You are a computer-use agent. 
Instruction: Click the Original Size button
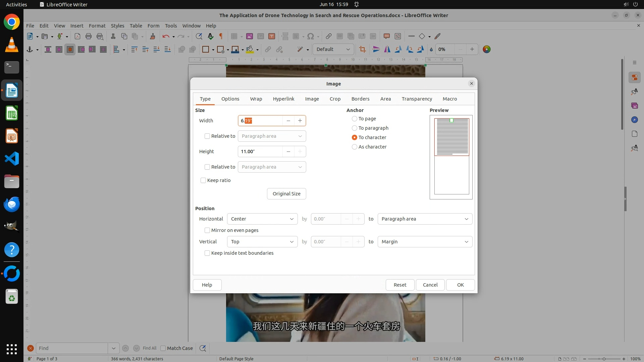pos(286,194)
